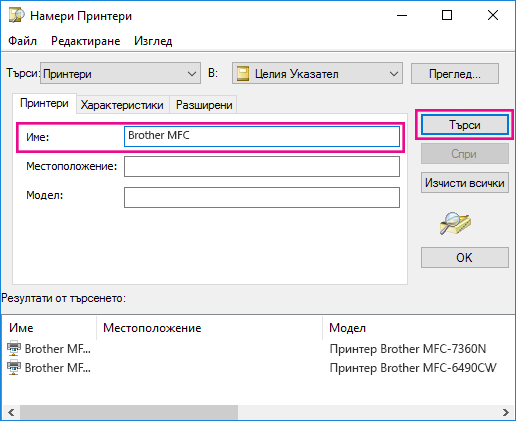
Task: Focus the Местоположение input field
Action: pyautogui.click(x=262, y=166)
